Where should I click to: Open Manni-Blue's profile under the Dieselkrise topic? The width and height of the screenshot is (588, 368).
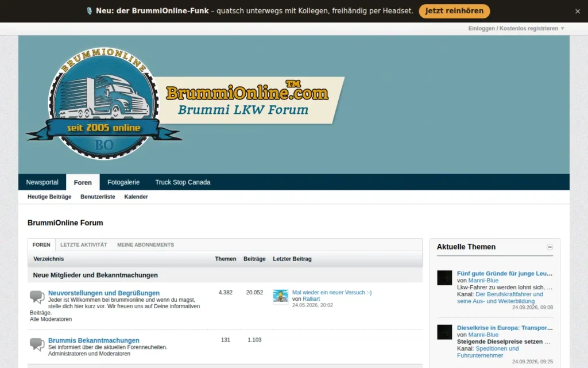point(483,335)
